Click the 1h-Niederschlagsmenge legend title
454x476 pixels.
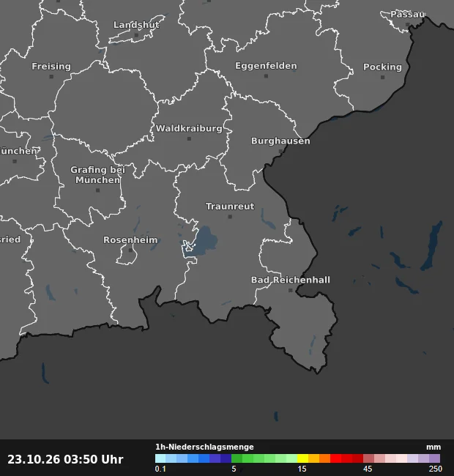204,447
